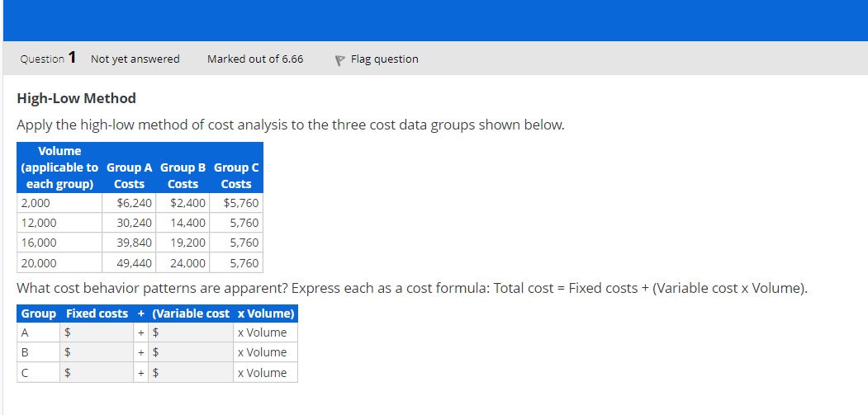Click the x Volume) column header
The width and height of the screenshot is (868, 415).
coord(266,314)
